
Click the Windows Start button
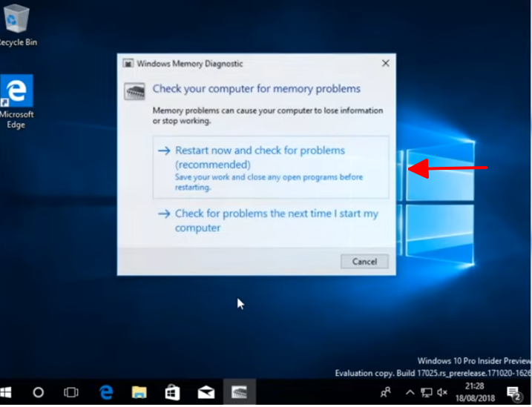7,391
